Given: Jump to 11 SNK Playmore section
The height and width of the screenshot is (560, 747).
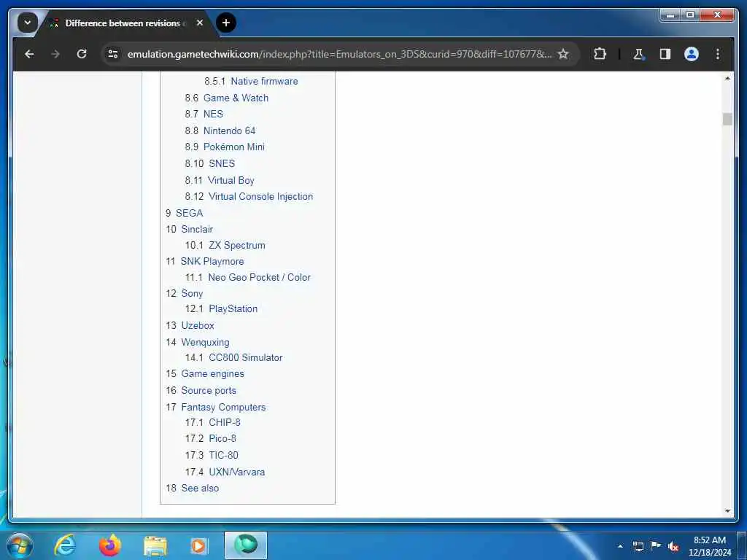Looking at the screenshot, I should click(205, 262).
